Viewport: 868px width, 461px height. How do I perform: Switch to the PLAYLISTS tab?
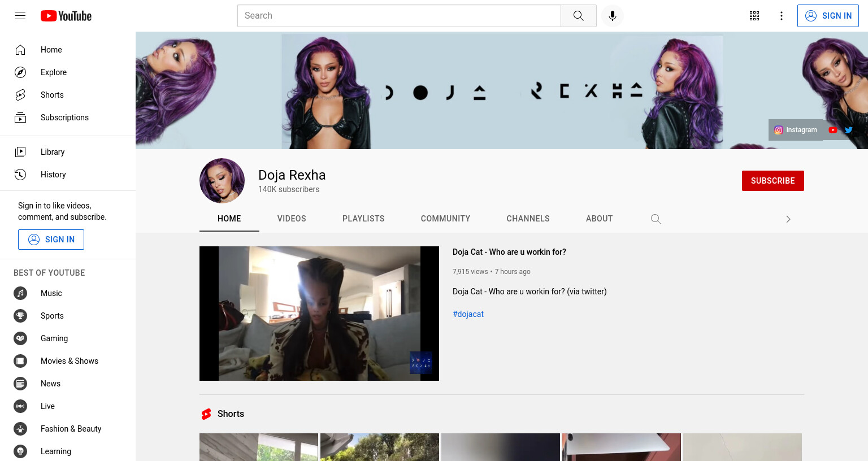pos(363,219)
